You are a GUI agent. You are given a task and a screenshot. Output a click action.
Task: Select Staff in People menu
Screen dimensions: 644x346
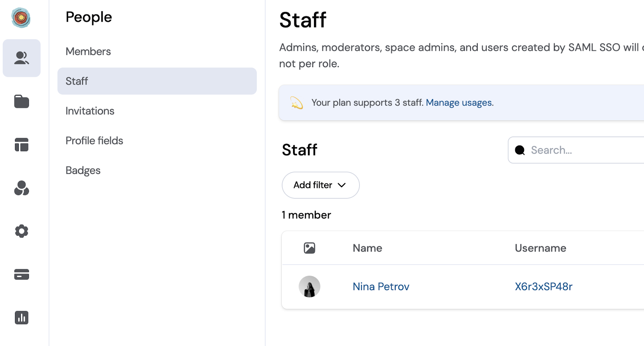[157, 81]
